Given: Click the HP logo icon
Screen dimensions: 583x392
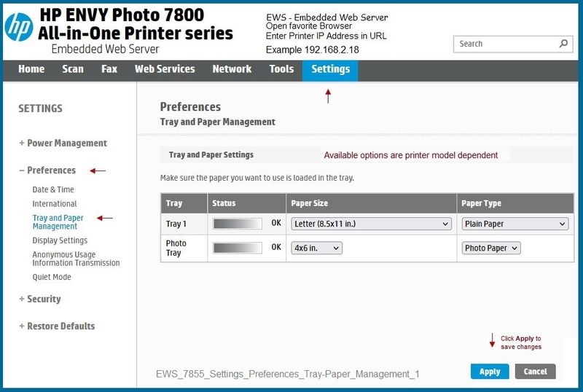Looking at the screenshot, I should [x=19, y=27].
